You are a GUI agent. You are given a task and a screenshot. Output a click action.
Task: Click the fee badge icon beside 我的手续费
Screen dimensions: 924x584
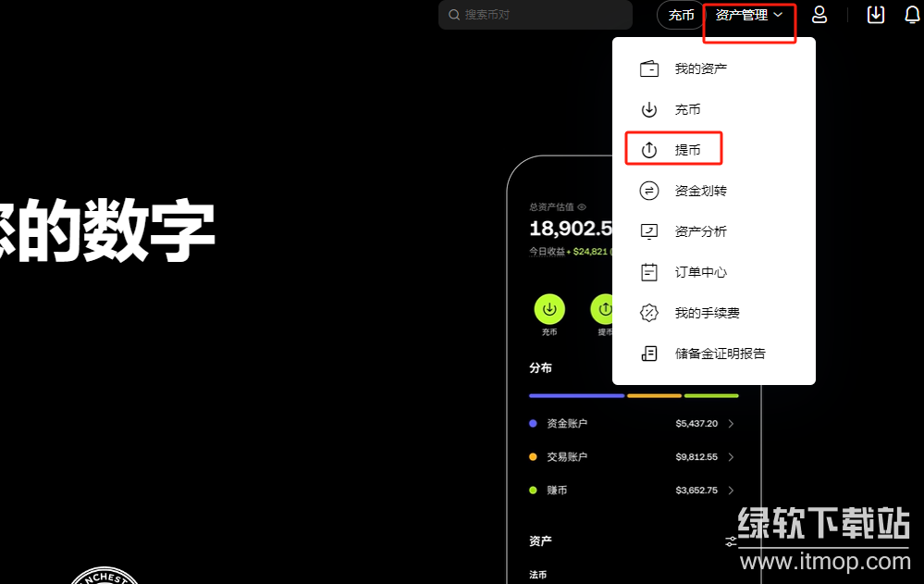[x=649, y=313]
